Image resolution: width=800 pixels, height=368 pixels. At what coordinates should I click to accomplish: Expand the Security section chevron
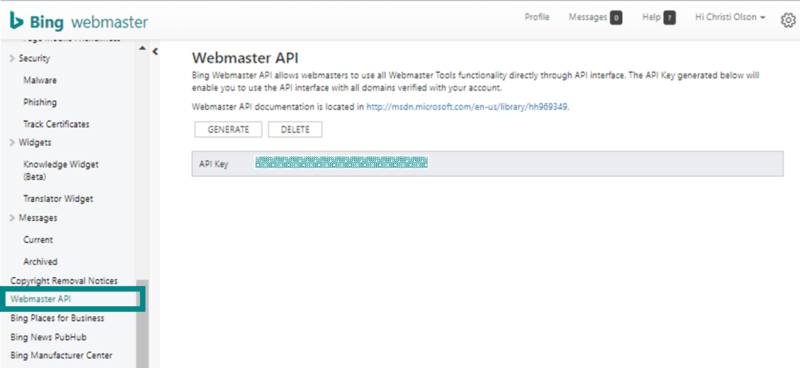[x=12, y=59]
